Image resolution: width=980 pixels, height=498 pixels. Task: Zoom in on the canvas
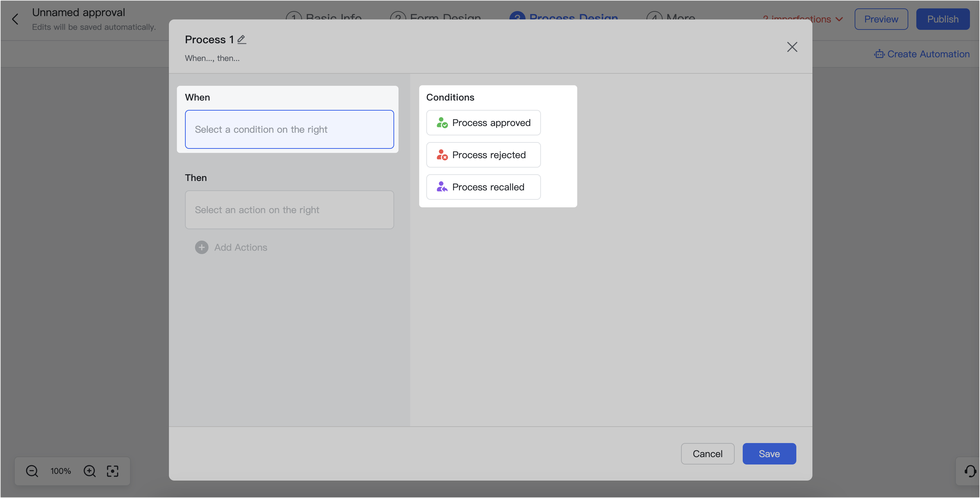90,471
